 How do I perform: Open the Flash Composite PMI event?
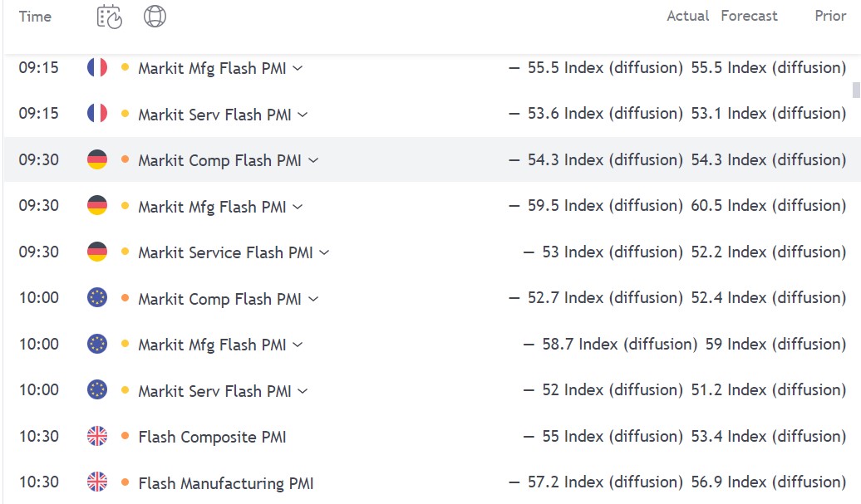click(212, 437)
